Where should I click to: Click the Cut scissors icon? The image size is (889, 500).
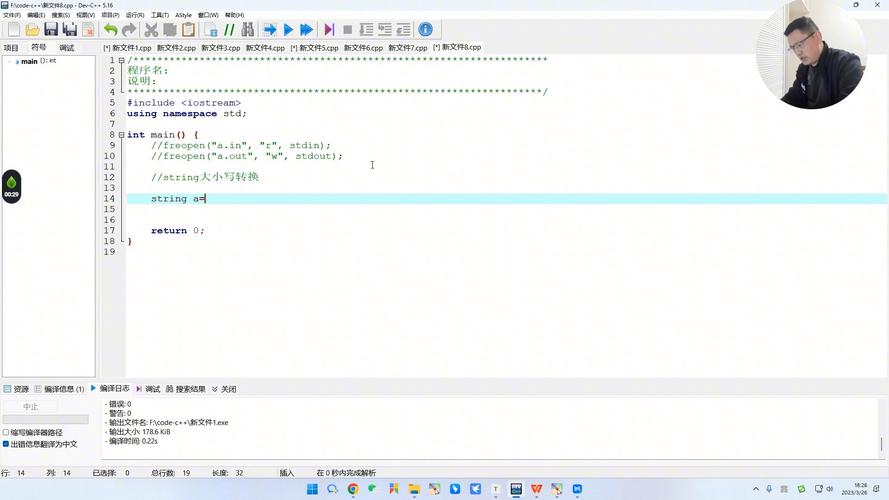point(151,30)
